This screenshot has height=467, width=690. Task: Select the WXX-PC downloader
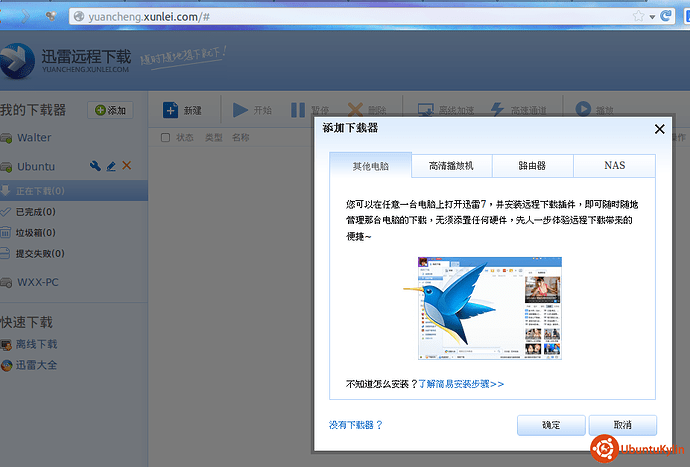pos(37,282)
